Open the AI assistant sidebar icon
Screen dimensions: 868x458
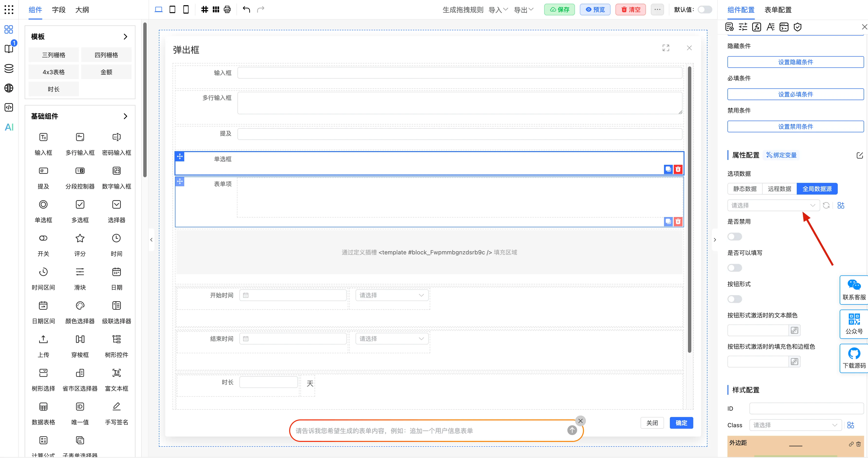[9, 127]
